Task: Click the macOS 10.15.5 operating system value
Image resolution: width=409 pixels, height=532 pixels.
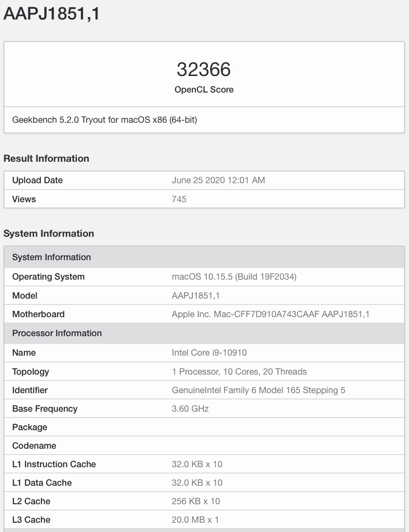Action: point(234,277)
